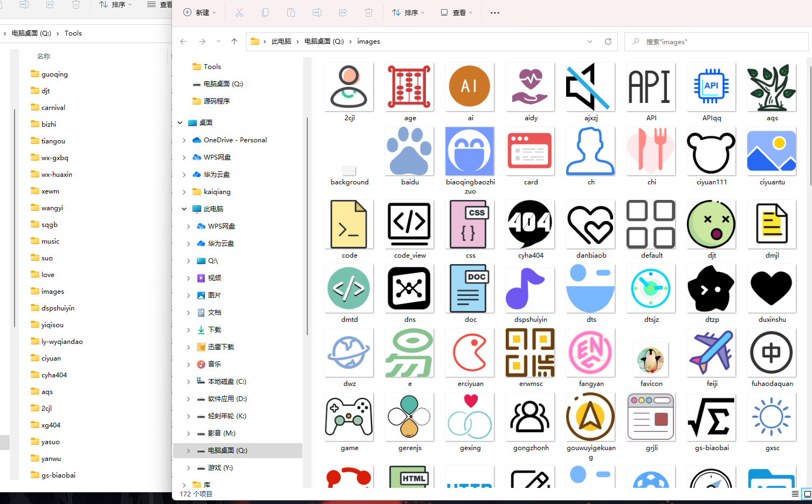Open the 新建 new item menu
812x504 pixels.
[199, 12]
